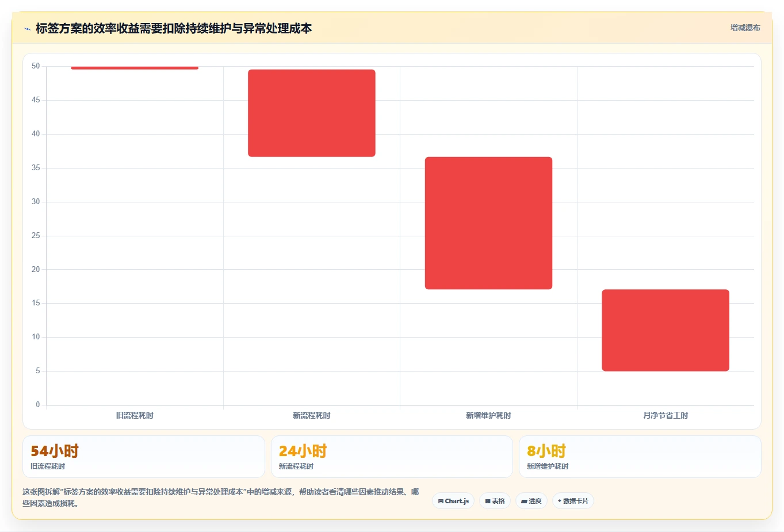Viewport: 784px width, 532px height.
Task: Click the thin red 旧流程耗时 bar
Action: click(x=135, y=68)
